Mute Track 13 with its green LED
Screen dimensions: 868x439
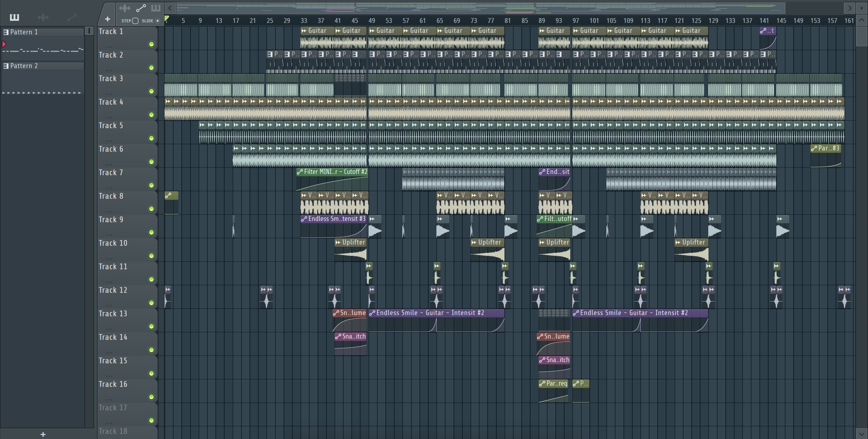point(152,326)
